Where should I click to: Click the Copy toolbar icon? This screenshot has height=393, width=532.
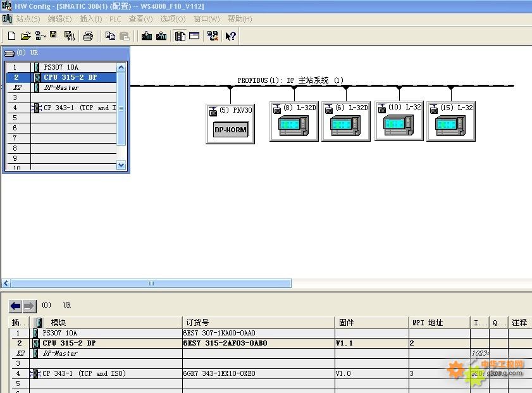pos(110,36)
